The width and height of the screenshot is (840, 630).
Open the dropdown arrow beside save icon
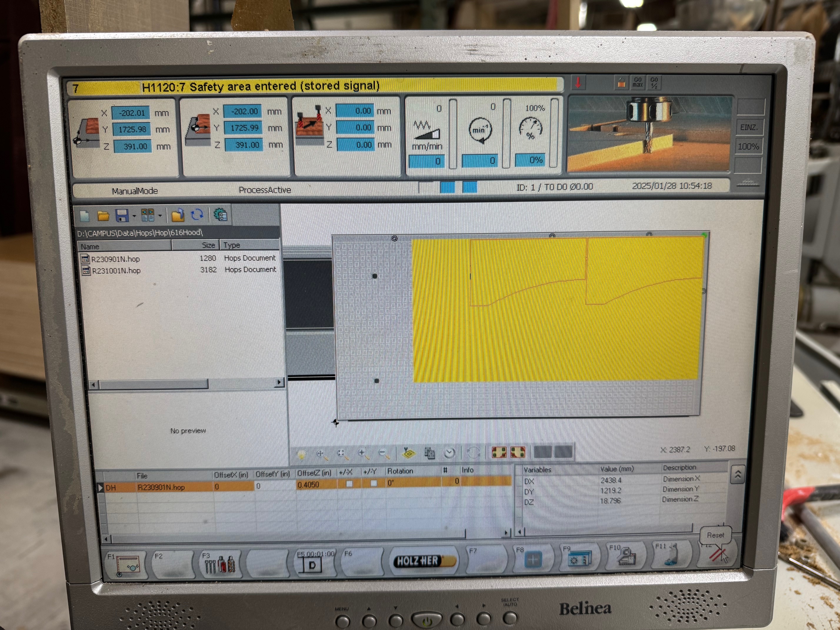click(x=134, y=216)
